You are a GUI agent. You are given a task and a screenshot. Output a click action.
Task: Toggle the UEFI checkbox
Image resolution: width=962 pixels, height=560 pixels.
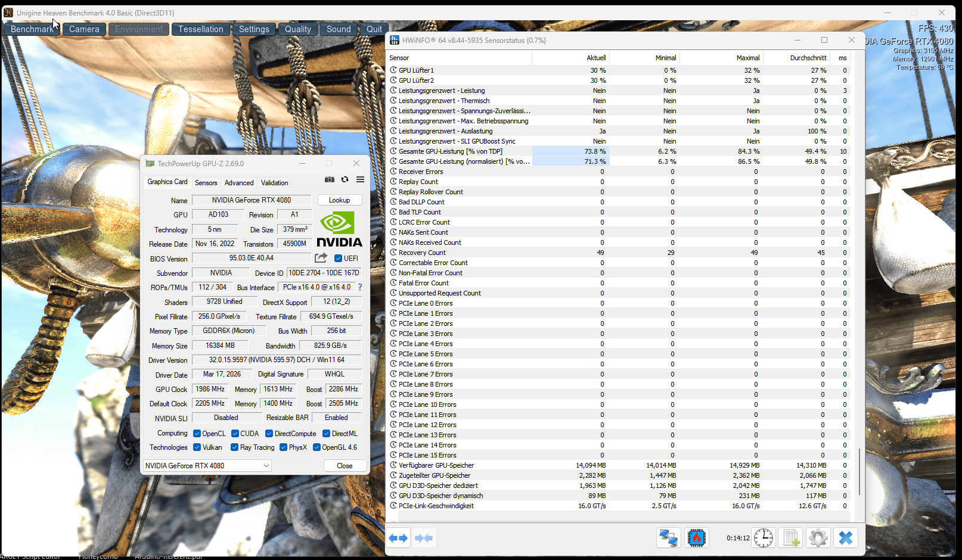(338, 258)
